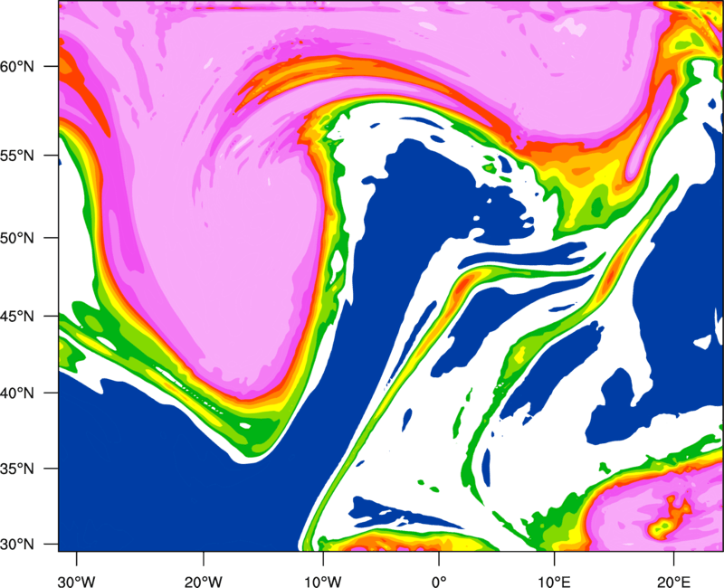Click the 20°E longitude label
Viewport: 724px width, 588px height.
(673, 582)
